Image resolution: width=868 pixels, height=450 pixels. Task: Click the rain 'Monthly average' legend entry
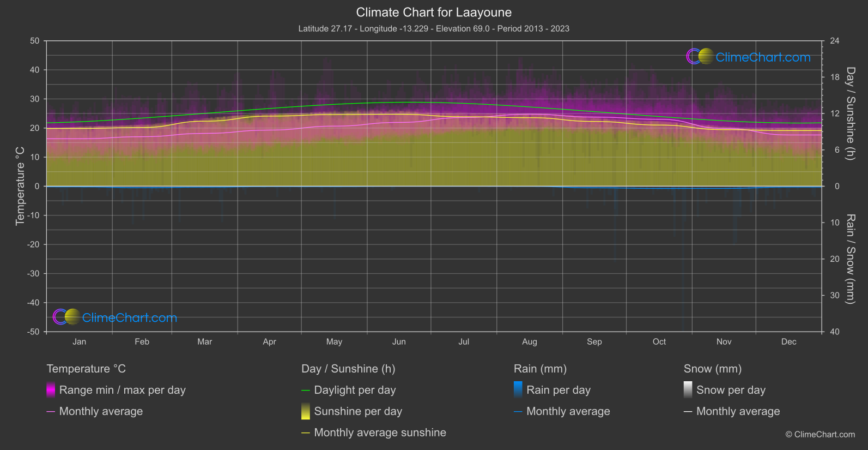click(562, 411)
